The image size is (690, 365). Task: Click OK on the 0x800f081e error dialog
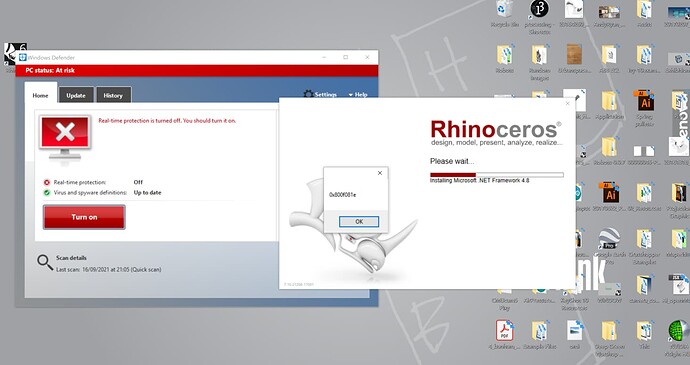coord(359,221)
